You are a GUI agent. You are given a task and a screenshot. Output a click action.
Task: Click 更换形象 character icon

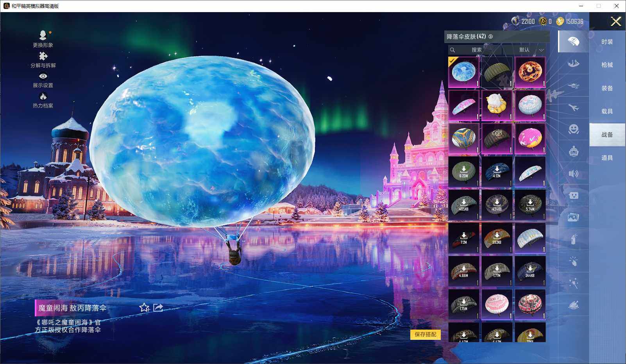(43, 36)
